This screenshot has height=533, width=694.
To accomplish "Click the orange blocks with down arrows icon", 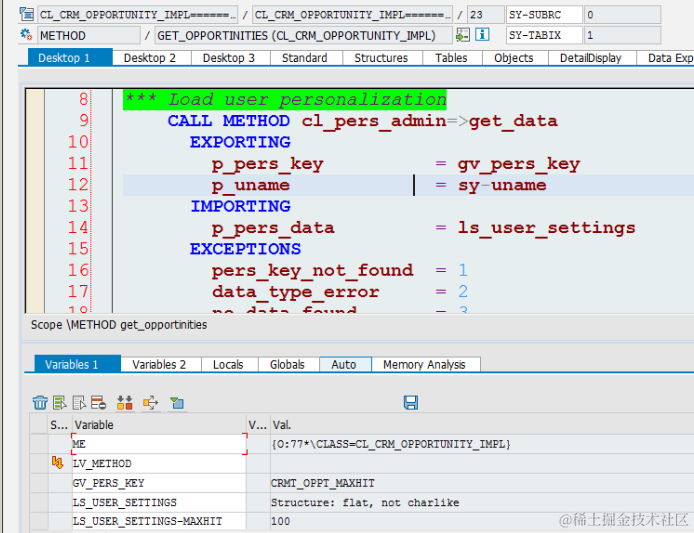I will click(125, 402).
